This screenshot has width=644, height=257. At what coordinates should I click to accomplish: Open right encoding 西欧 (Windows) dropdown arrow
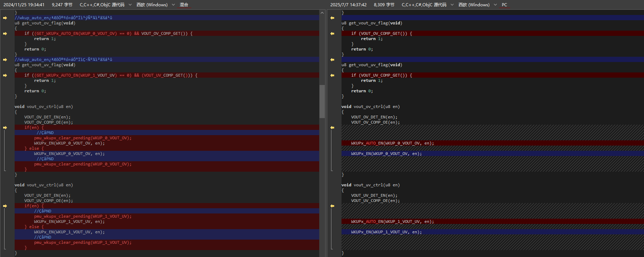[495, 5]
